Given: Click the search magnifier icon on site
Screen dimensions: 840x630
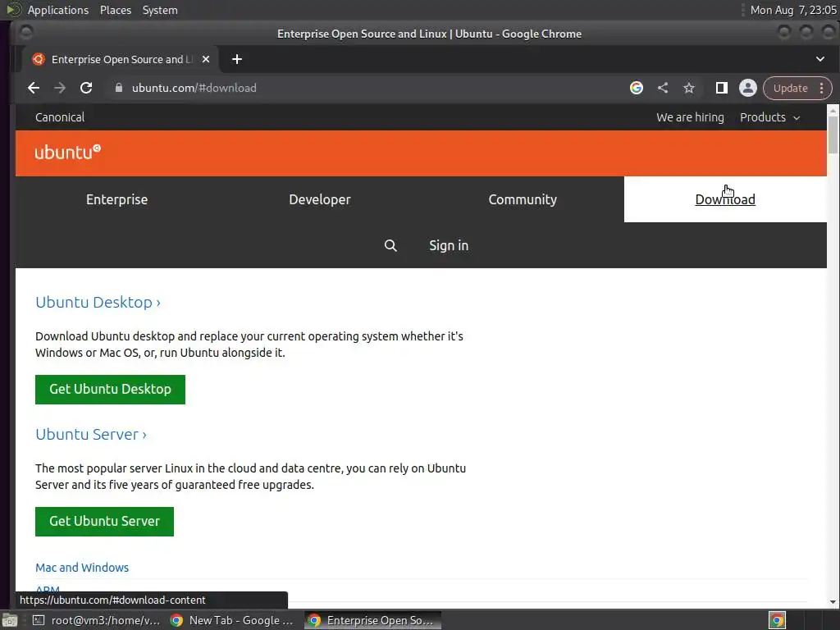Looking at the screenshot, I should 390,245.
